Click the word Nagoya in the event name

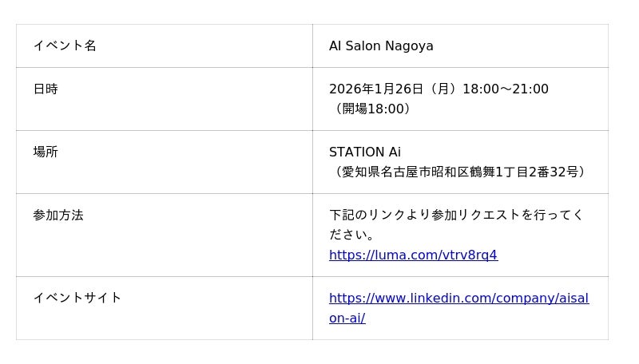pos(410,46)
